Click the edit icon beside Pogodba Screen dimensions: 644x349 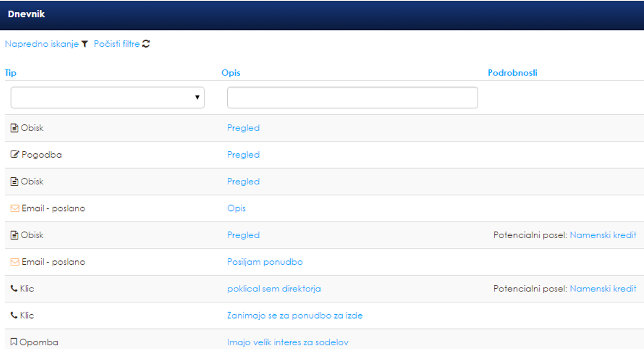point(15,155)
